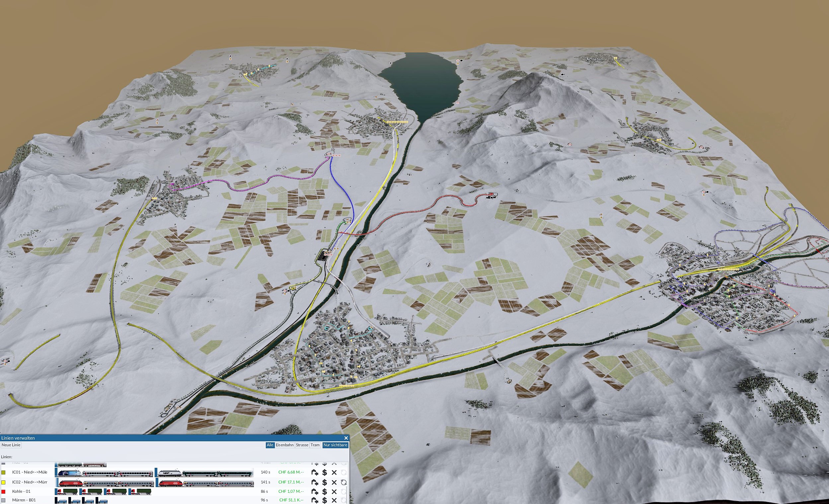Click red color swatch of Kohle - 01
The image size is (829, 504).
[x=3, y=491]
